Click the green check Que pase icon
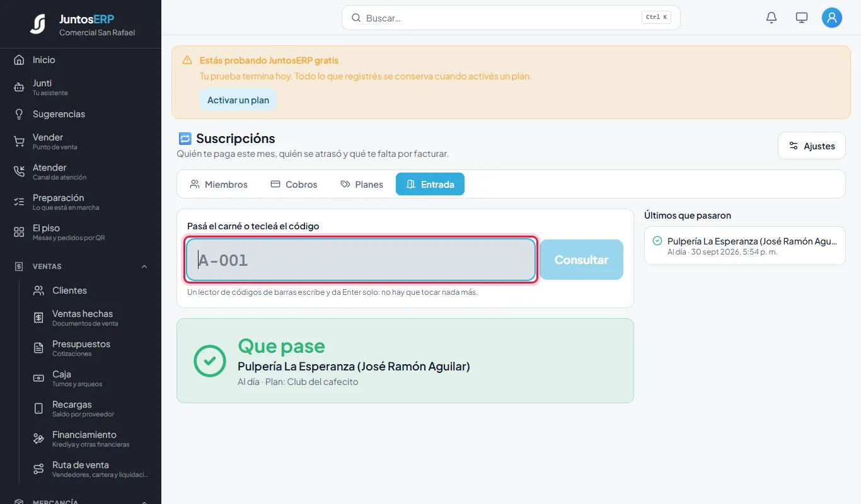 pos(210,360)
